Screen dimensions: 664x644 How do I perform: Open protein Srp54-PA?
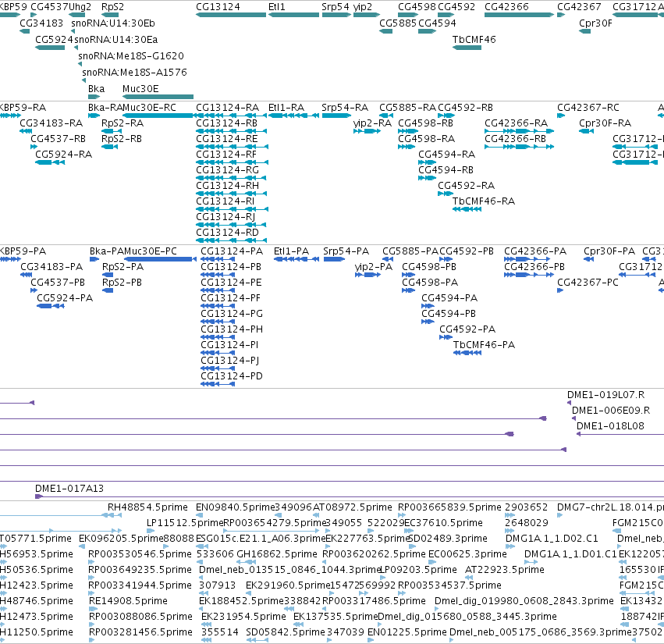(x=334, y=259)
